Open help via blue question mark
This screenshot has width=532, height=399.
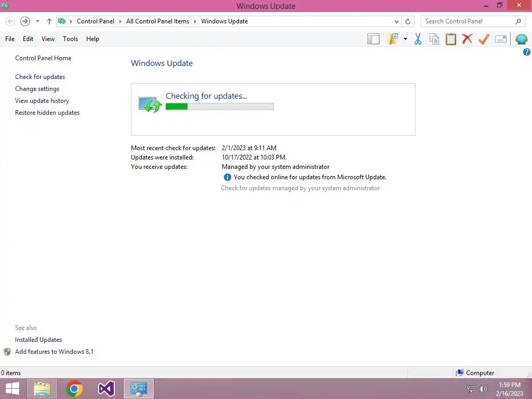(x=527, y=52)
